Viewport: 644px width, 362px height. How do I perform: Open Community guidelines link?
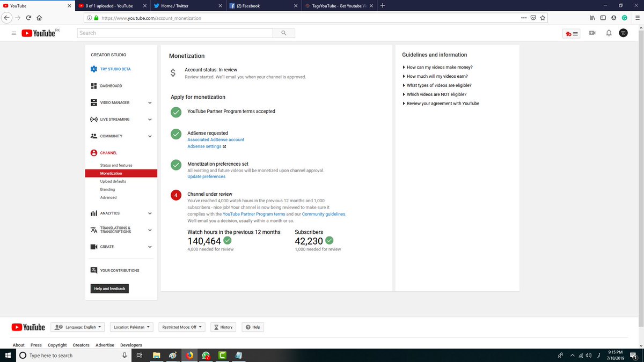[324, 214]
